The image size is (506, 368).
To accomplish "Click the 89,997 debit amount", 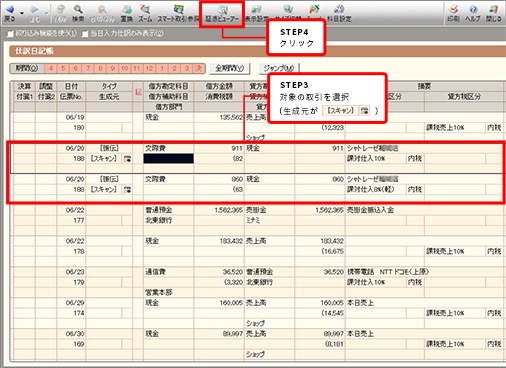I will (233, 334).
